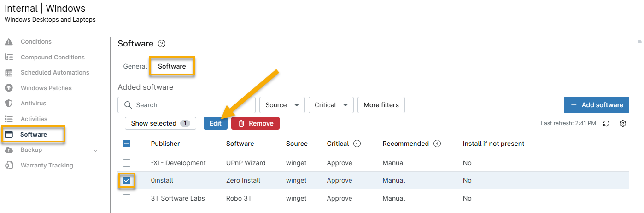Toggle the select-all header checkbox
This screenshot has width=644, height=213.
127,144
